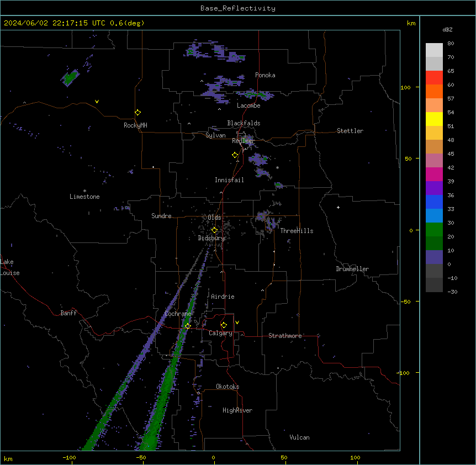476x465 pixels.
Task: Click the Calgary city label
Action: [x=220, y=333]
